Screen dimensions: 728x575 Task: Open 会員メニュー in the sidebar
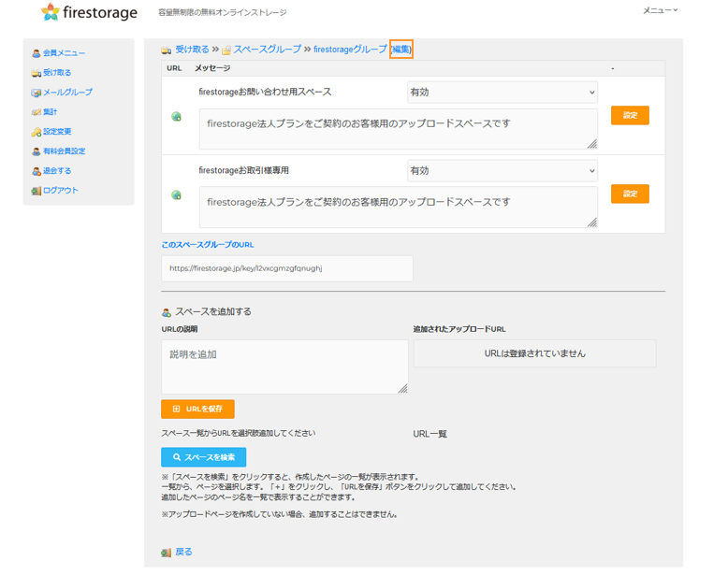click(64, 53)
